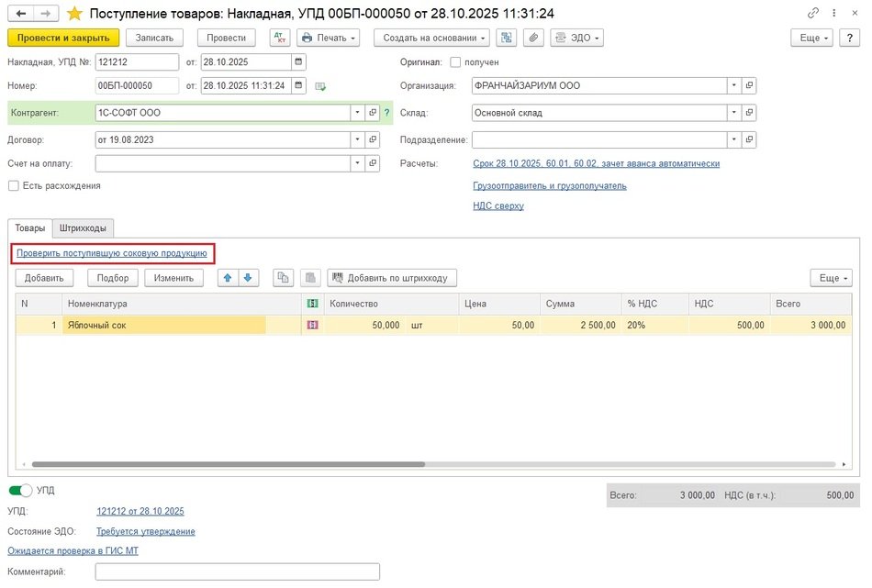
Task: Click the star favorite icon
Action: [75, 14]
